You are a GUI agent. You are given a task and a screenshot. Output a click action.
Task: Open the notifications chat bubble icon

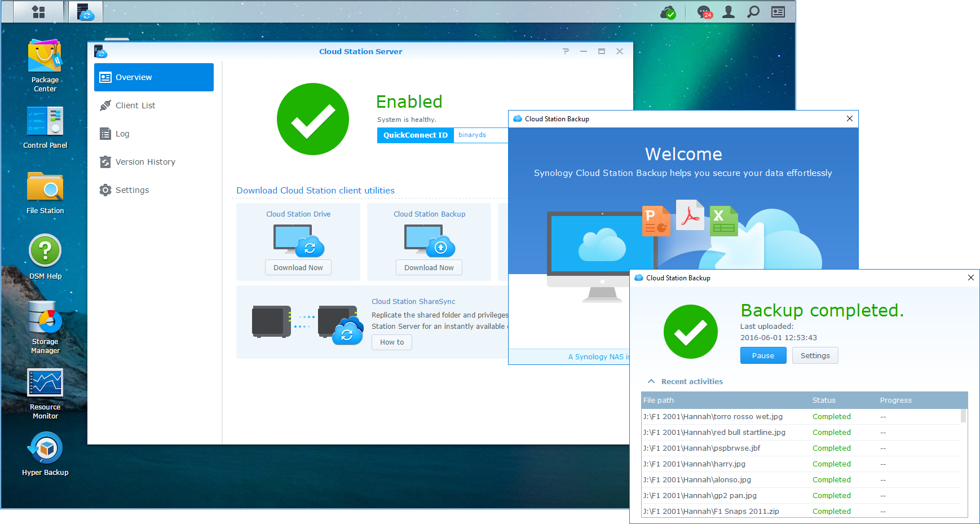click(x=705, y=12)
